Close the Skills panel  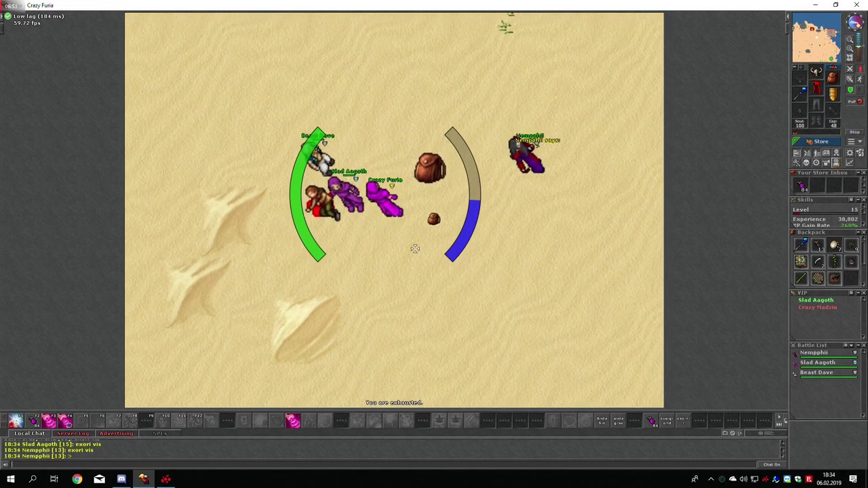[863, 200]
